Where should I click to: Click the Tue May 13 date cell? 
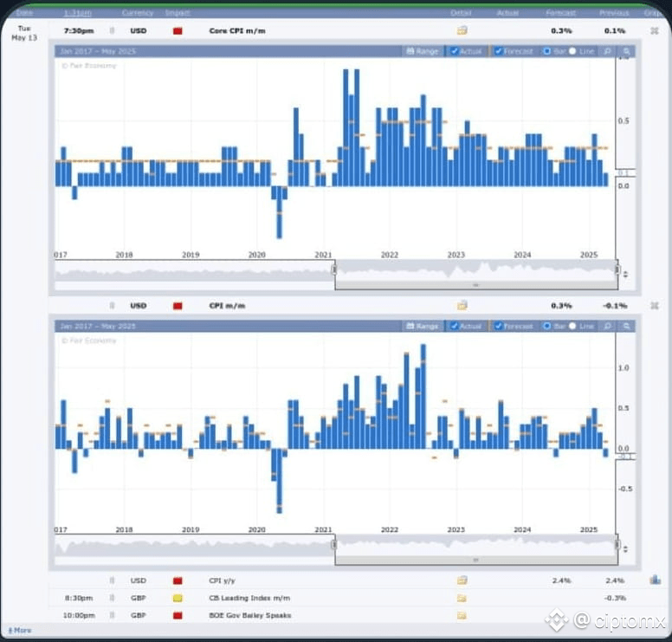(24, 33)
